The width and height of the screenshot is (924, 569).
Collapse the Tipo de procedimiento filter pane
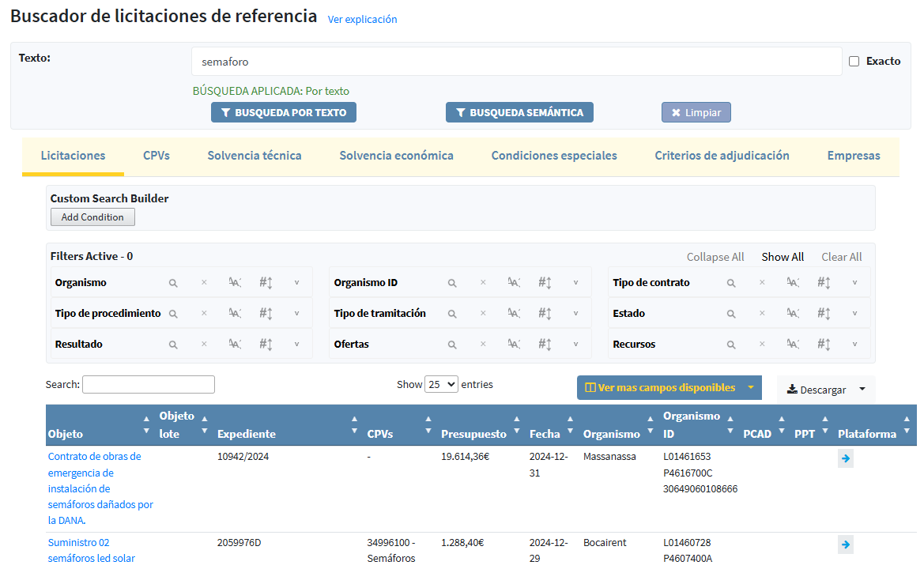click(x=296, y=314)
